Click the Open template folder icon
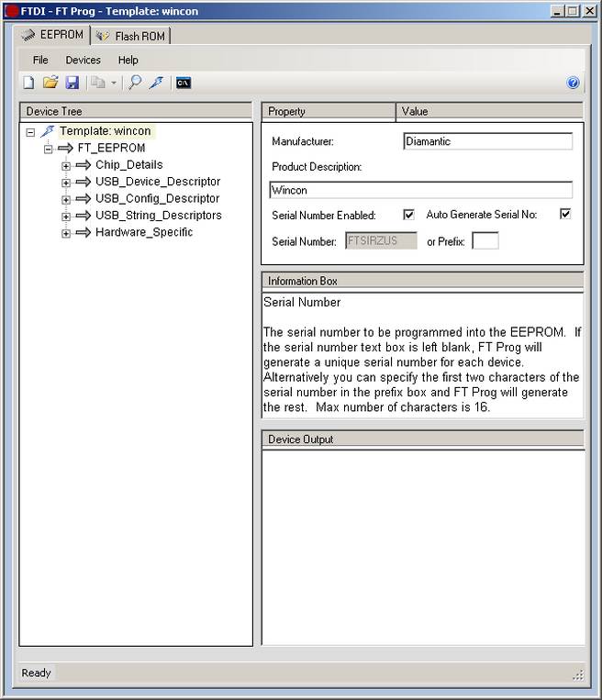The height and width of the screenshot is (700, 602). click(x=50, y=83)
